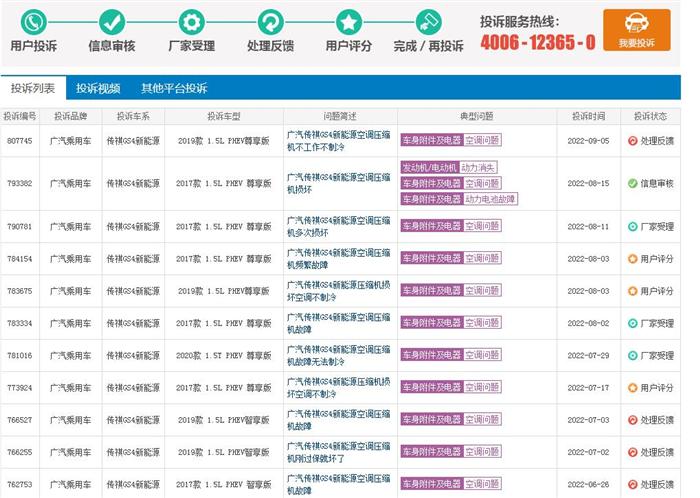Click the 完成/再投诉 hammer icon
The width and height of the screenshot is (700, 498).
[429, 22]
